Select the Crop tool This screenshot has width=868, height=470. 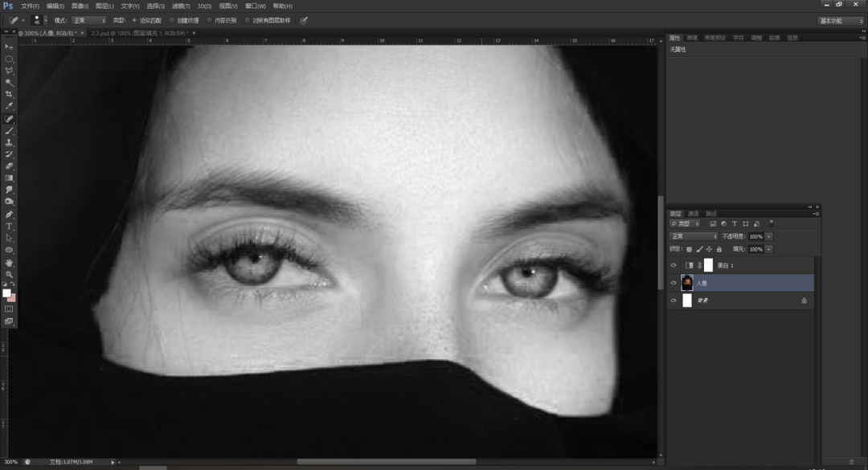pos(9,94)
